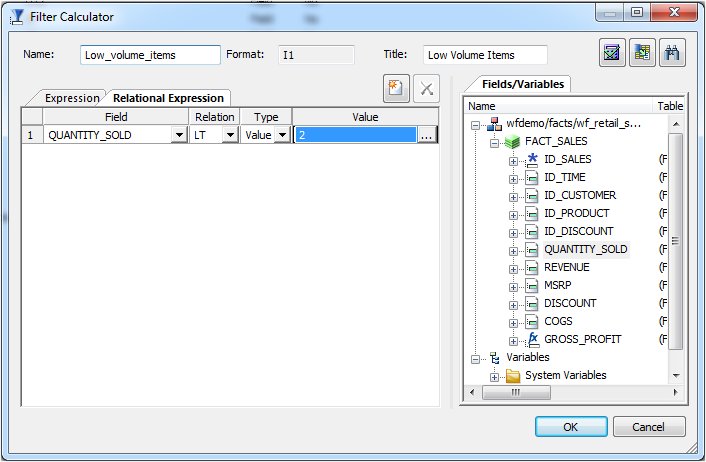Click the scroll down arrow in field tree
The width and height of the screenshot is (706, 462).
(675, 376)
